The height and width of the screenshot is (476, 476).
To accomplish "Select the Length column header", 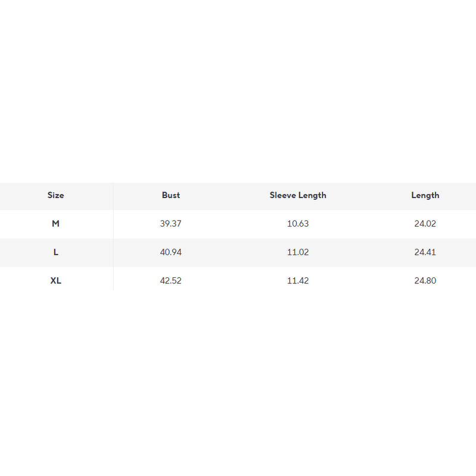I will coord(425,195).
